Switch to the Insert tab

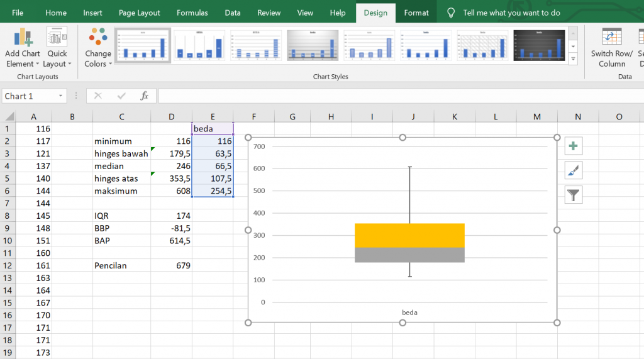[92, 13]
